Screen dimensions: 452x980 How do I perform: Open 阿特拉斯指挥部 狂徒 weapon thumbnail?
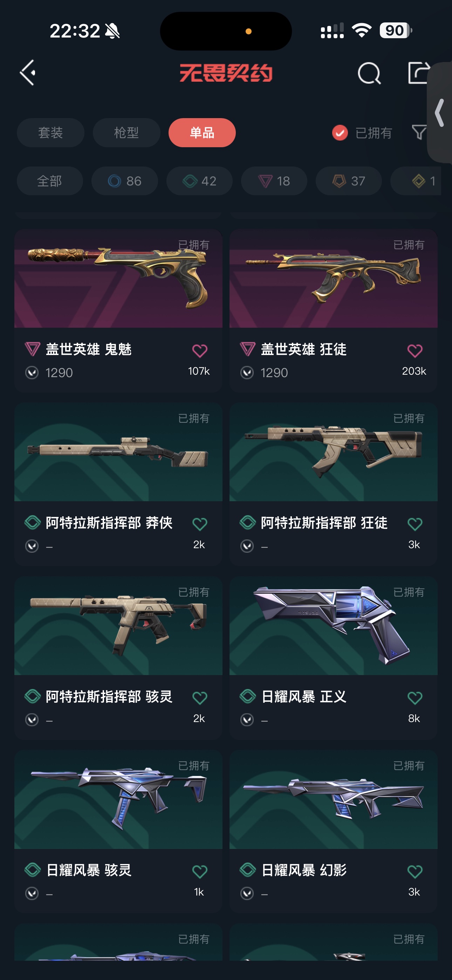point(333,452)
